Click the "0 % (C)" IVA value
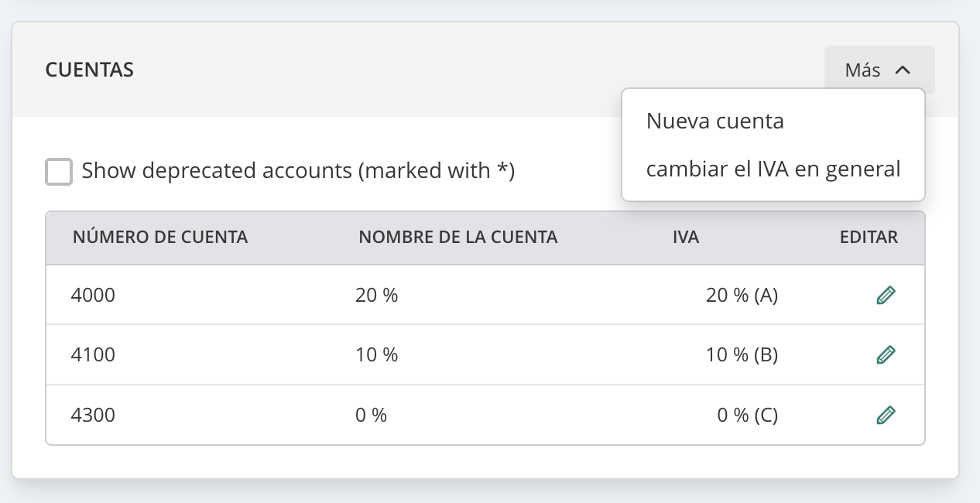980x503 pixels. pos(747,416)
